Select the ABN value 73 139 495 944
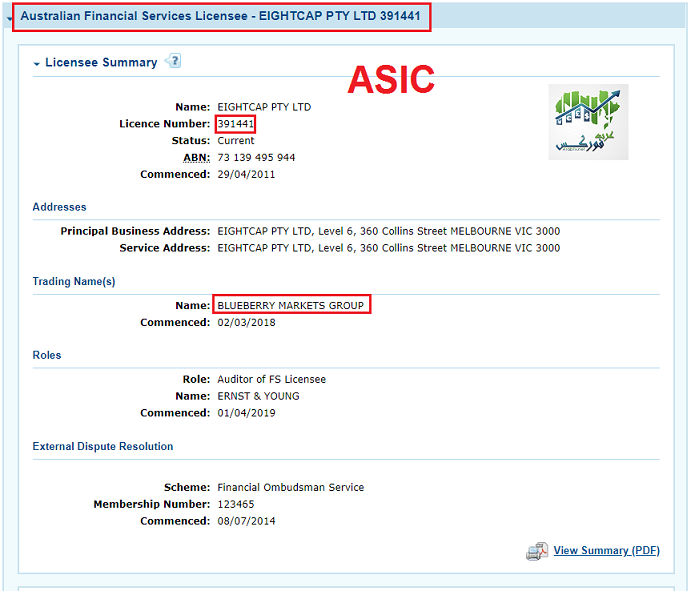The height and width of the screenshot is (591, 691). [x=256, y=158]
